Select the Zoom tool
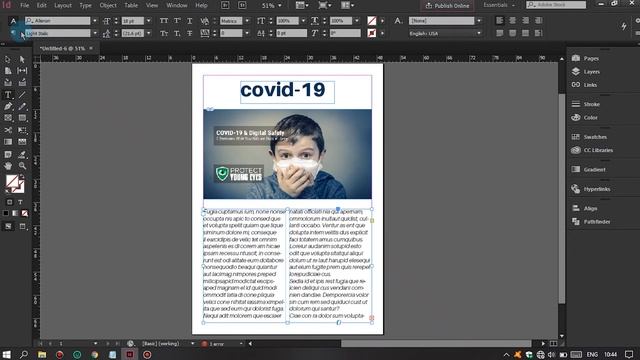Image resolution: width=640 pixels, height=360 pixels. click(x=22, y=166)
